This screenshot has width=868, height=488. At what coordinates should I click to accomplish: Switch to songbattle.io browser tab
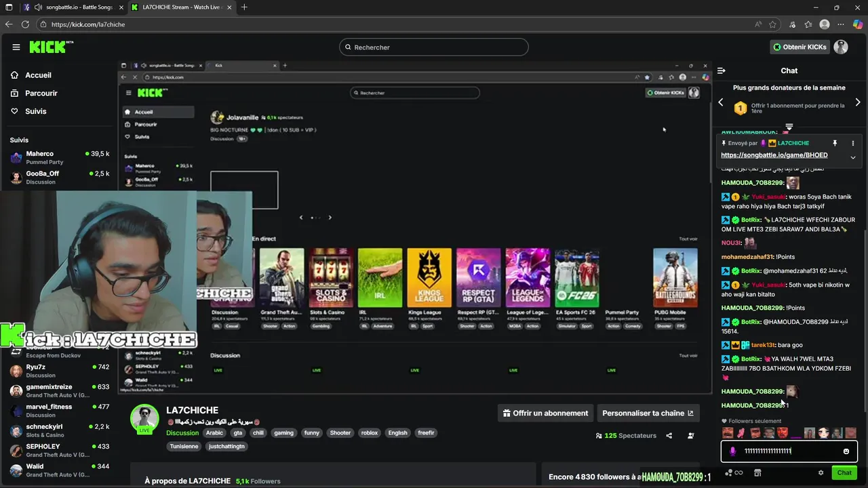tap(73, 7)
